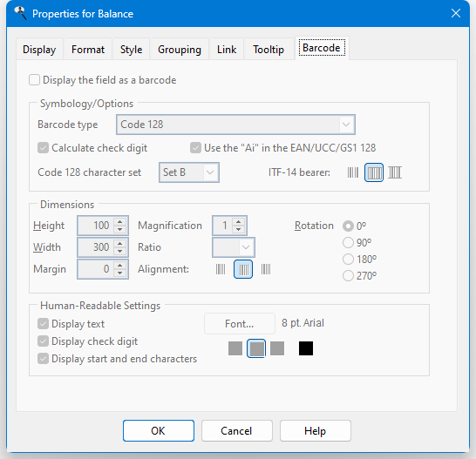Increase Height with the up spinner arrow

click(x=120, y=222)
